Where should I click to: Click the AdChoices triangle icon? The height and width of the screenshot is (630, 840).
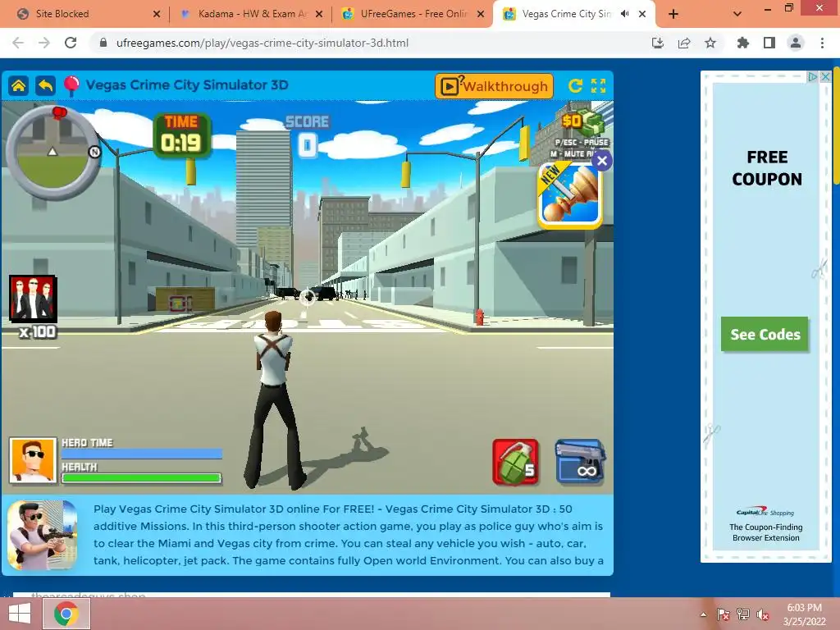point(813,76)
